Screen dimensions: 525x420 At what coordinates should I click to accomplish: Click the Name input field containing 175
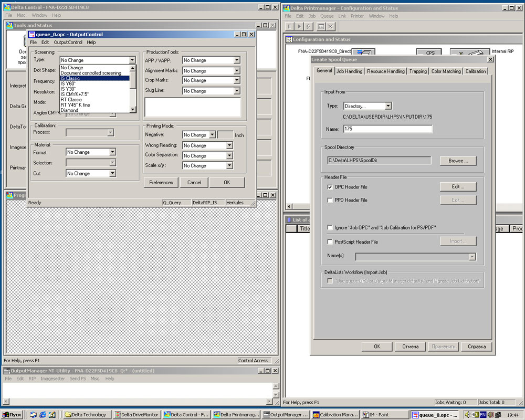(x=387, y=129)
